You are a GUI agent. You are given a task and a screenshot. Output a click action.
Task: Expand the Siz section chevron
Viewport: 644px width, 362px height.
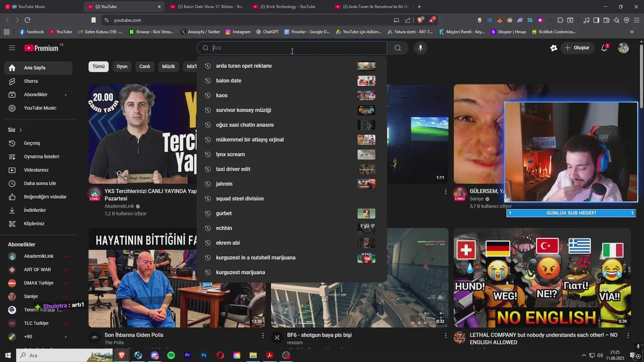point(21,130)
